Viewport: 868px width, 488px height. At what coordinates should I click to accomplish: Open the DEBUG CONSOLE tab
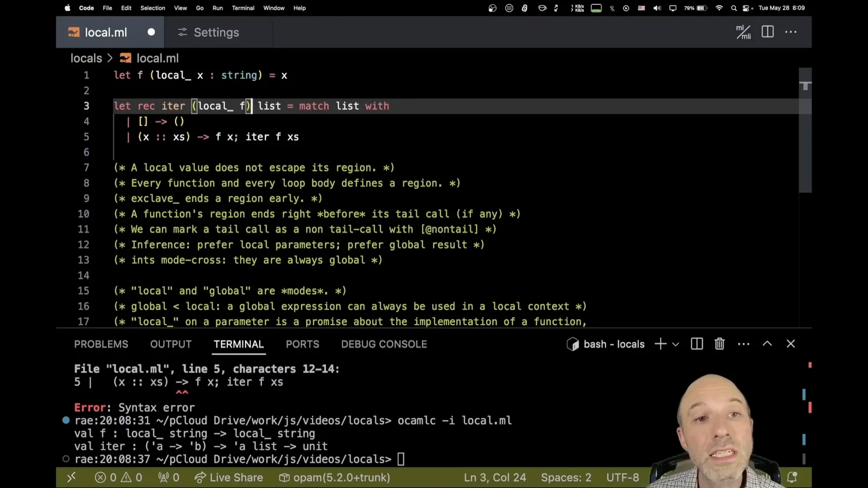click(384, 344)
